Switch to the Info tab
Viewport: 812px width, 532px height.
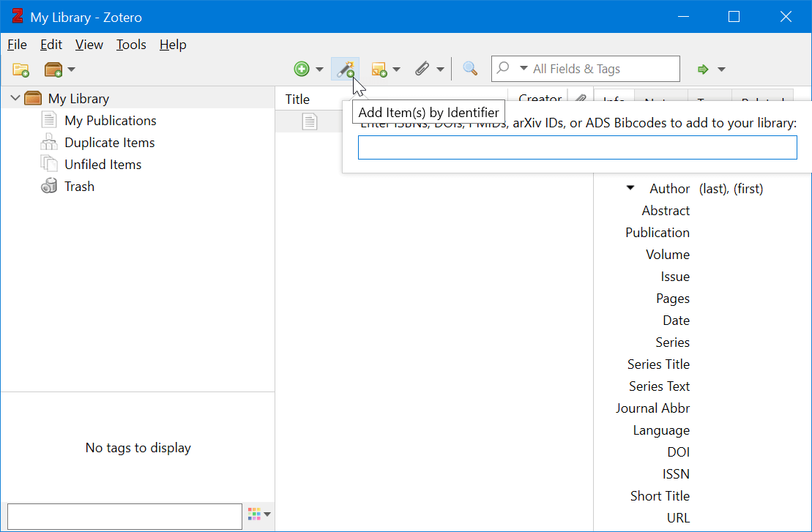tap(614, 100)
